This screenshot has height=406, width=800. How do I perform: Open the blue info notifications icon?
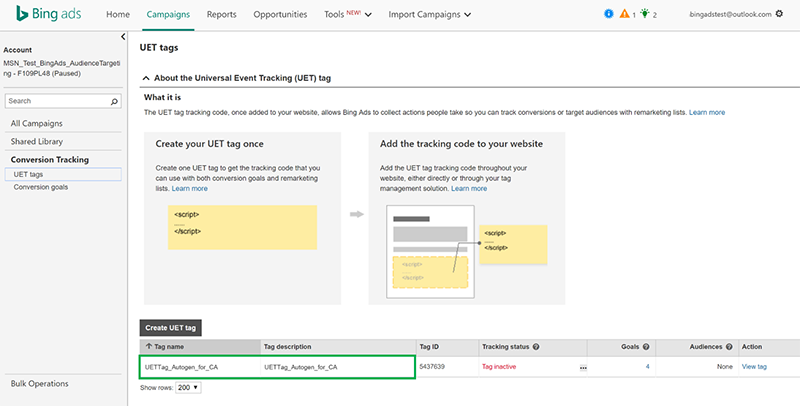pyautogui.click(x=609, y=14)
